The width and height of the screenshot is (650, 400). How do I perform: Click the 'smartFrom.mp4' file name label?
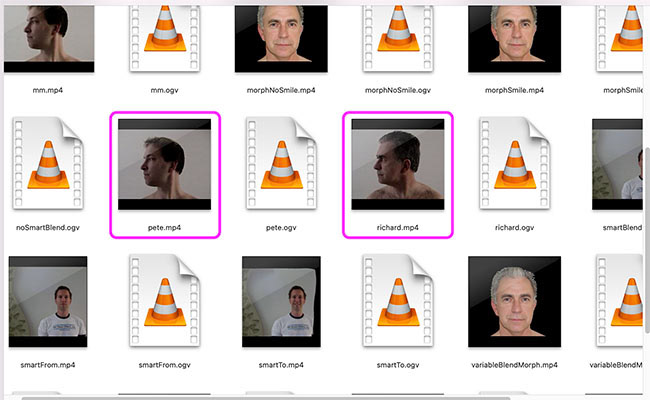[48, 365]
